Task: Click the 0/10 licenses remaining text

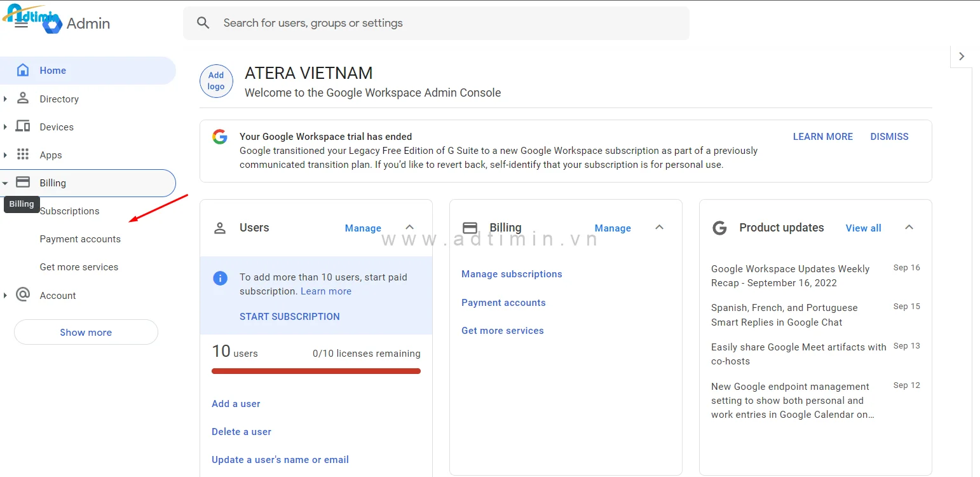Action: click(367, 354)
